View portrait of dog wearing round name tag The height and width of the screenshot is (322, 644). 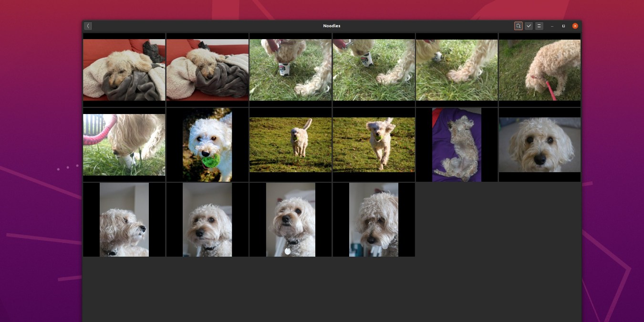point(291,219)
